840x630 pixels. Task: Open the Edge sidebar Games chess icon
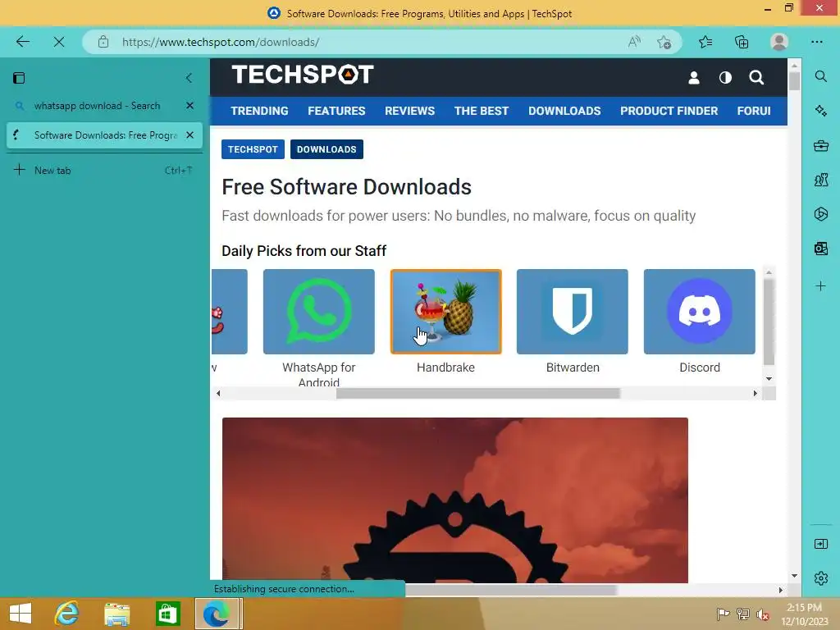(x=820, y=180)
